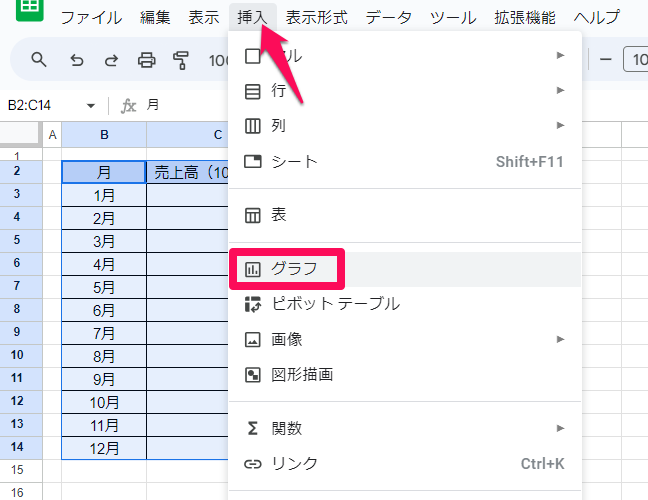
Task: Click the select-all corner box
Action: 20,134
